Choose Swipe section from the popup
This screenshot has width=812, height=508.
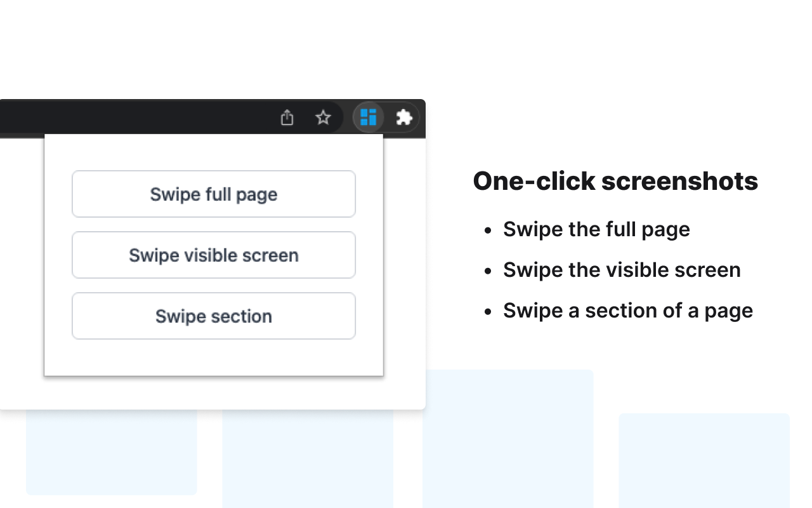pyautogui.click(x=214, y=316)
